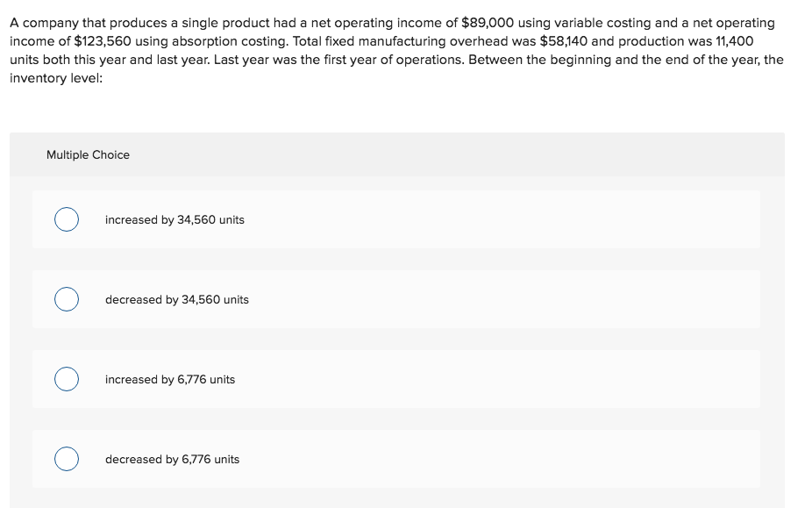812x508 pixels.
Task: Click the 'decreased by 6,776 units' answer label
Action: (172, 459)
